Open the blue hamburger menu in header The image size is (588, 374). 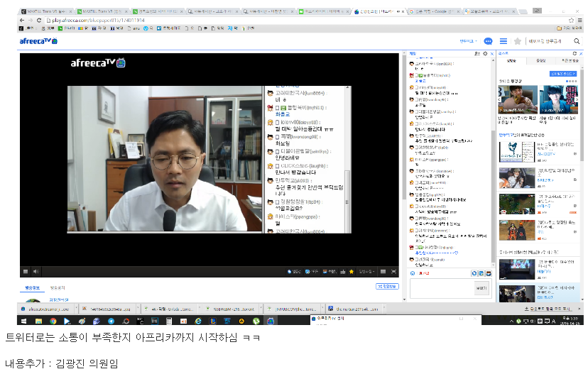tap(503, 41)
